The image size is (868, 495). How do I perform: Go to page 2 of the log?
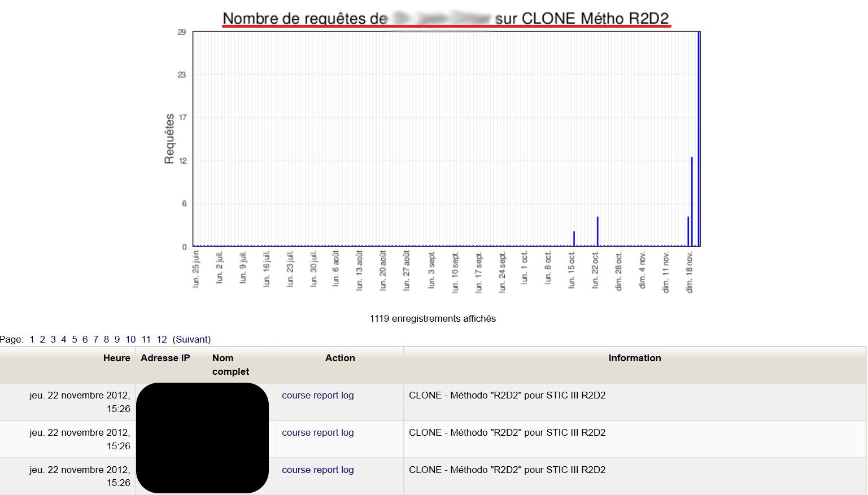[42, 339]
